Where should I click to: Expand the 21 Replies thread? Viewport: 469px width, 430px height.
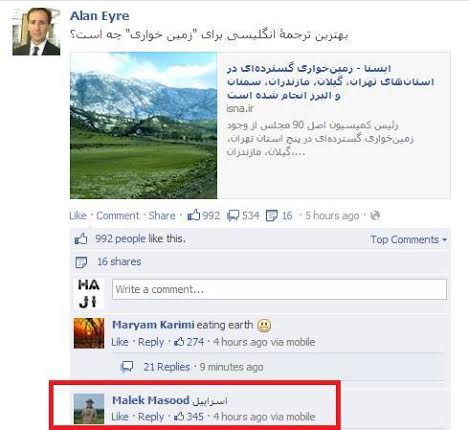166,367
